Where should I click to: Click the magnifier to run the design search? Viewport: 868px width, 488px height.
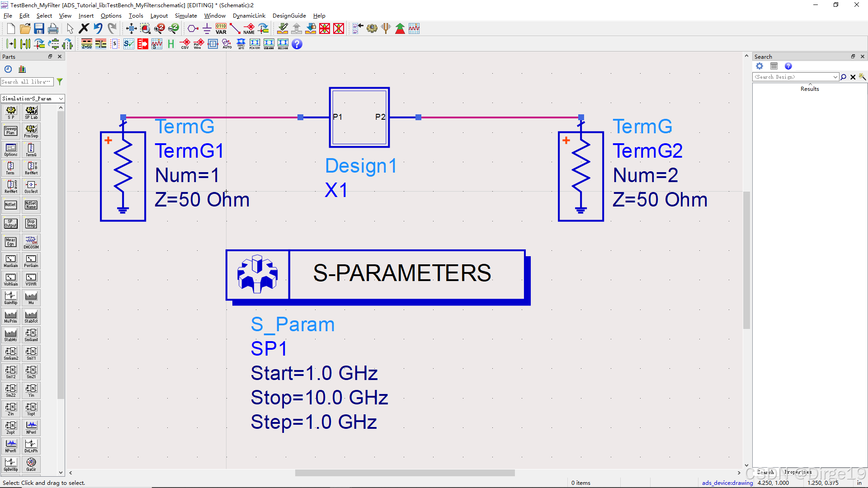[x=843, y=77]
